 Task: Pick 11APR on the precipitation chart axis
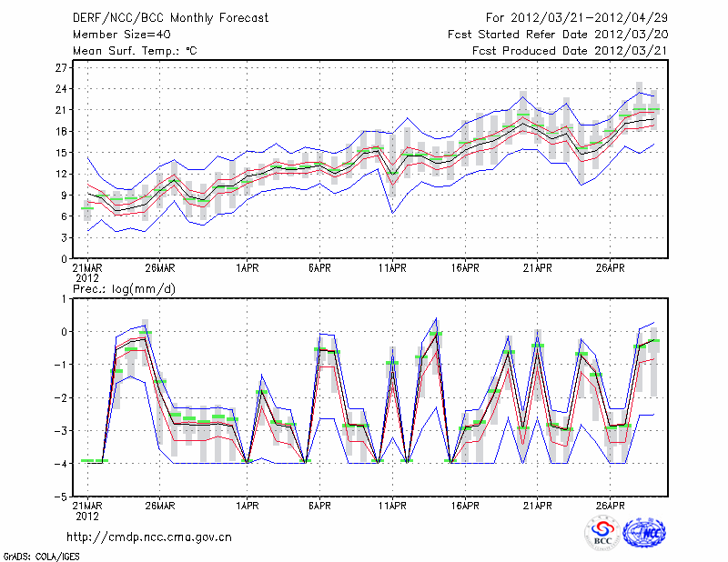click(x=392, y=506)
